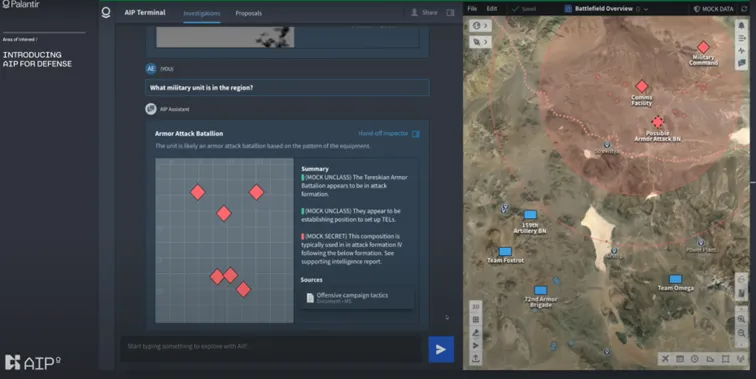Open the Battlefield Overview title dropdown arrow
This screenshot has height=379, width=756.
646,9
